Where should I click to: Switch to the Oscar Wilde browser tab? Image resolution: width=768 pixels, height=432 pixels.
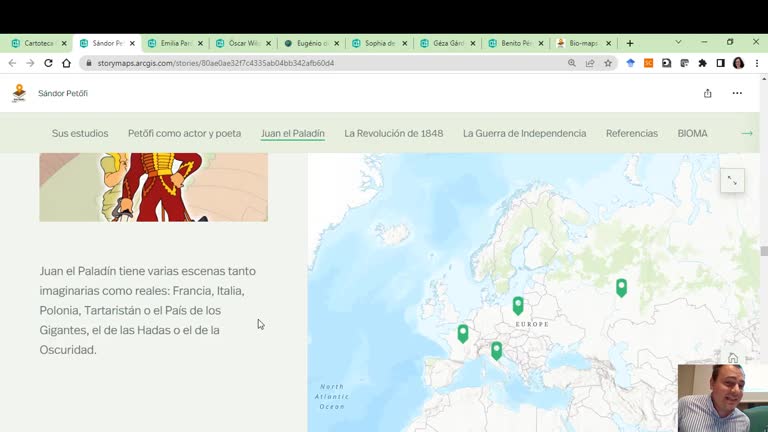click(243, 44)
